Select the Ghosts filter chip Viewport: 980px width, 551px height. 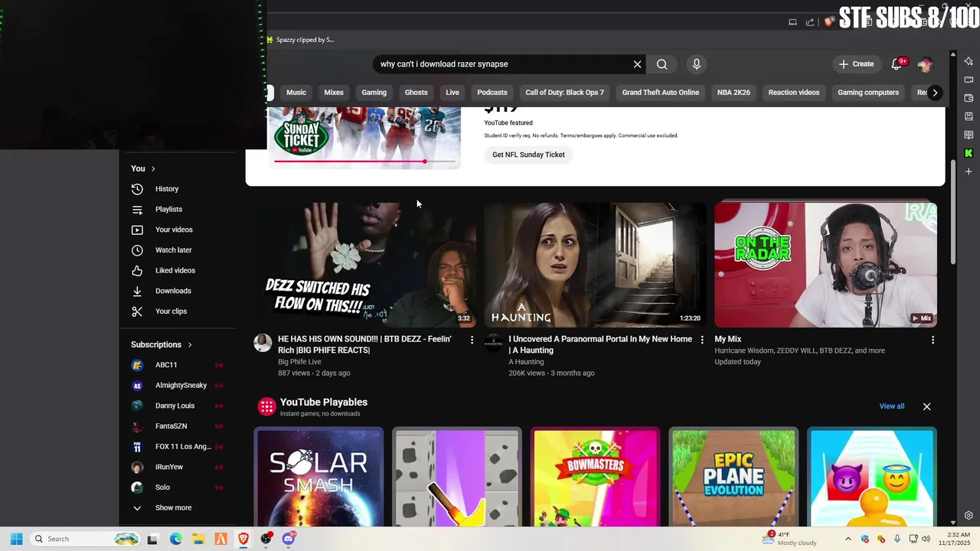pos(416,93)
